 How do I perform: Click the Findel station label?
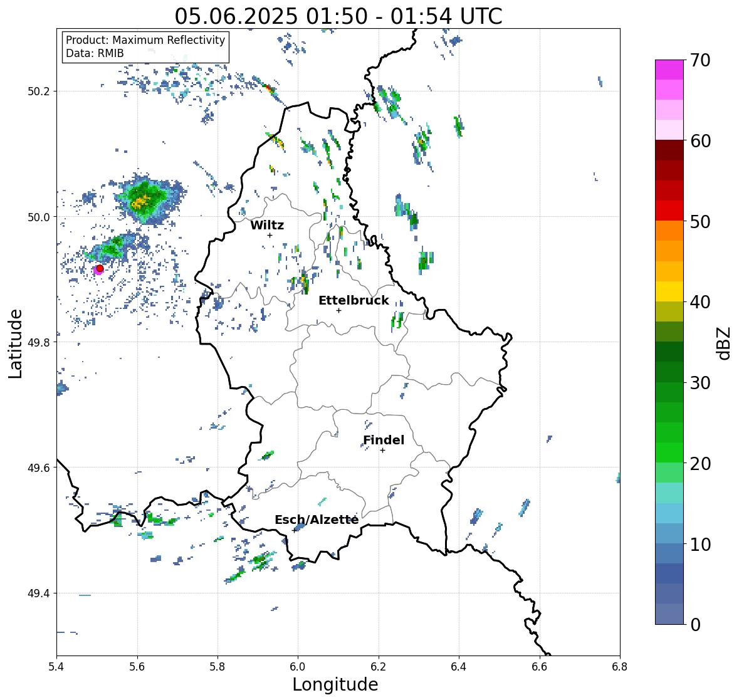383,440
